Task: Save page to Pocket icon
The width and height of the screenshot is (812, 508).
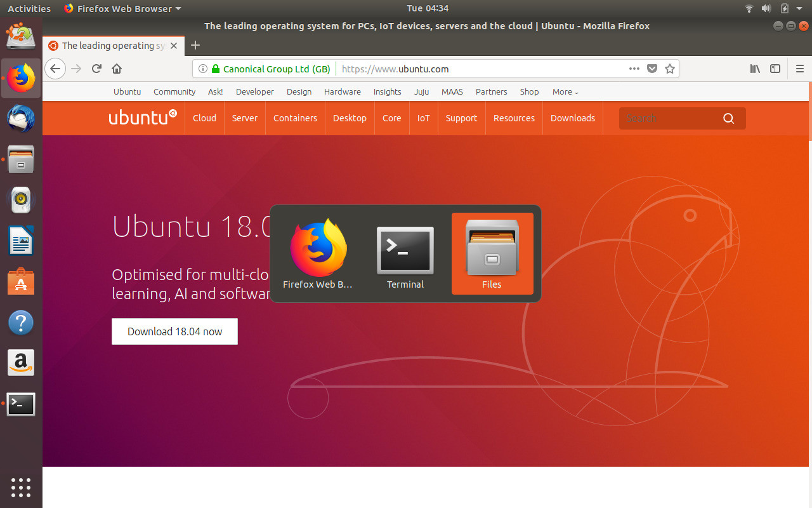Action: [652, 69]
